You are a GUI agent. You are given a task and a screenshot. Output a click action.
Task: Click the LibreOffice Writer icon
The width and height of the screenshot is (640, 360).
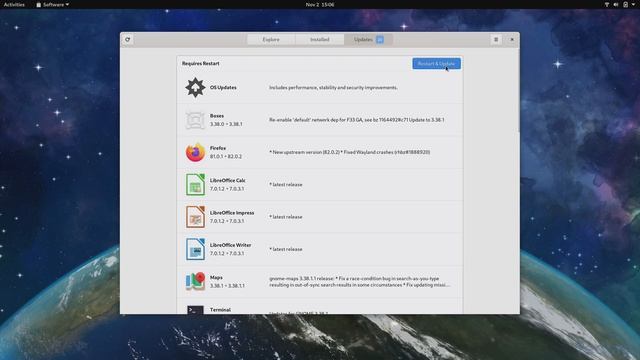click(195, 249)
